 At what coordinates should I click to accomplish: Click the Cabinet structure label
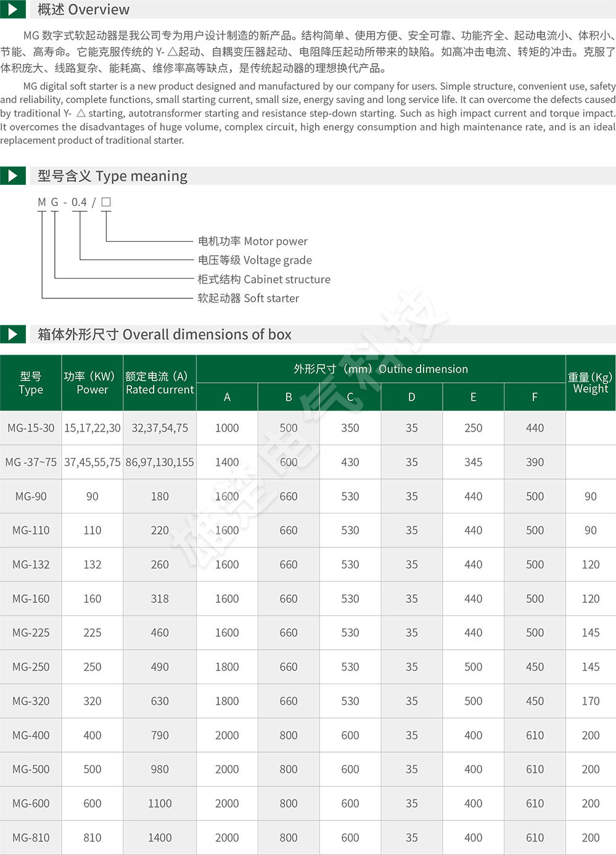[264, 279]
